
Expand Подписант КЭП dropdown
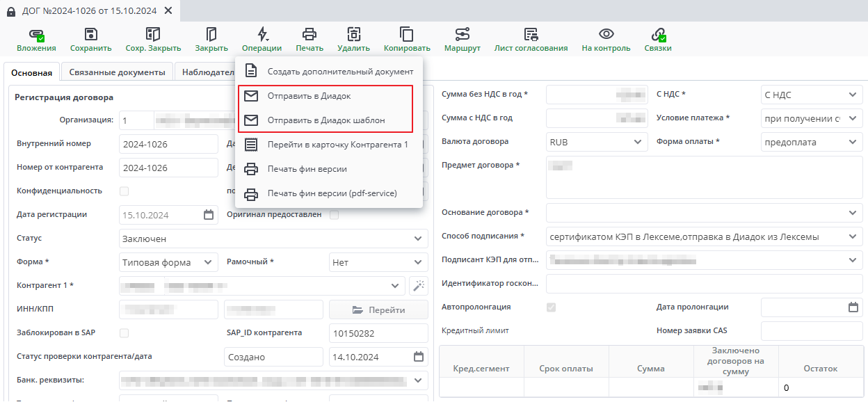[853, 259]
